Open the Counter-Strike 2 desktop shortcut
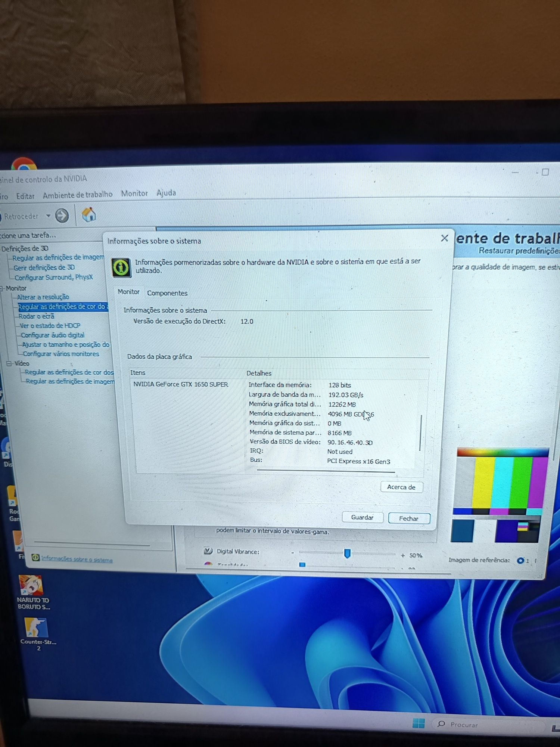 coord(38,634)
